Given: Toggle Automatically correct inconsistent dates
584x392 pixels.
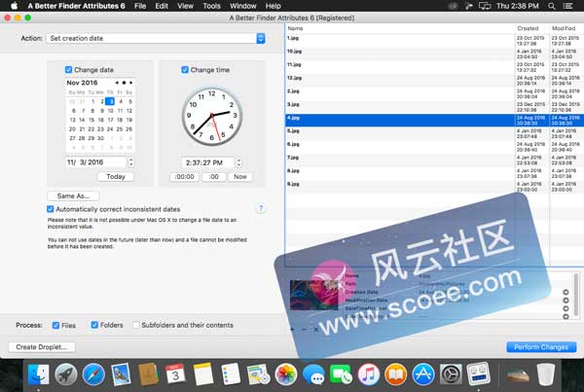Looking at the screenshot, I should (x=51, y=209).
